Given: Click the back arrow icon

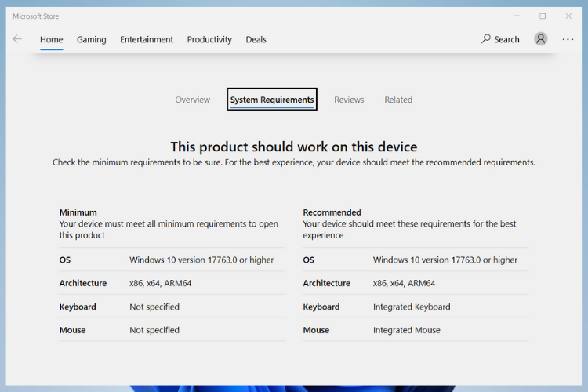Looking at the screenshot, I should (17, 39).
